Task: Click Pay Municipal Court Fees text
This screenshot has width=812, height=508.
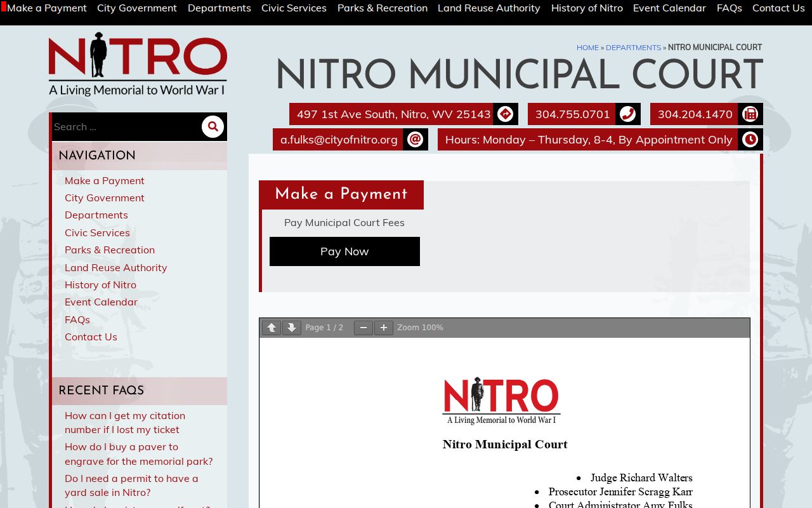Action: [x=344, y=222]
